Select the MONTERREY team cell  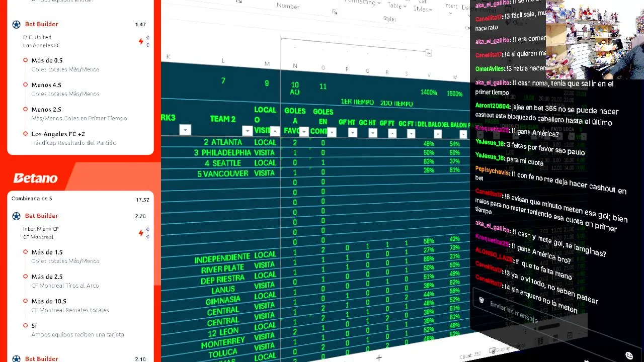pyautogui.click(x=223, y=343)
